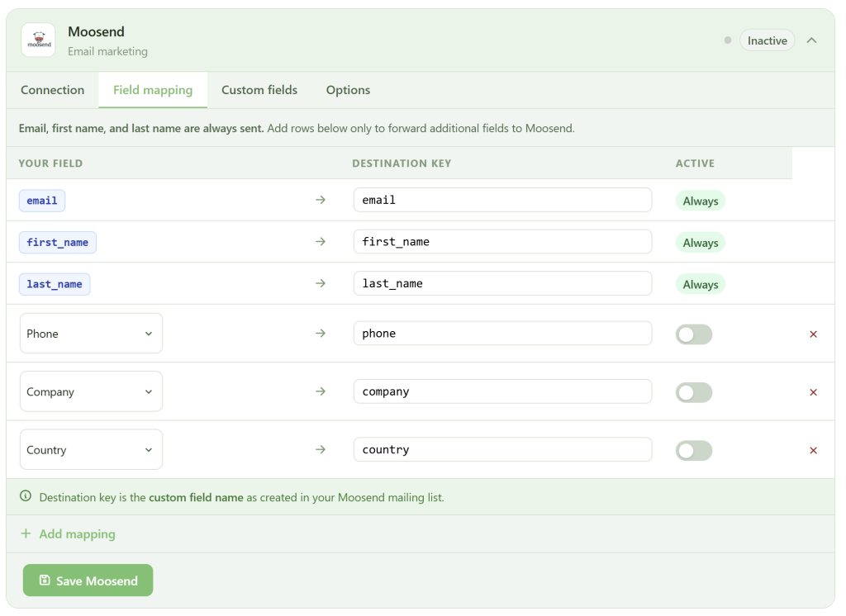The height and width of the screenshot is (616, 846).
Task: Edit the country destination key field
Action: [x=502, y=449]
